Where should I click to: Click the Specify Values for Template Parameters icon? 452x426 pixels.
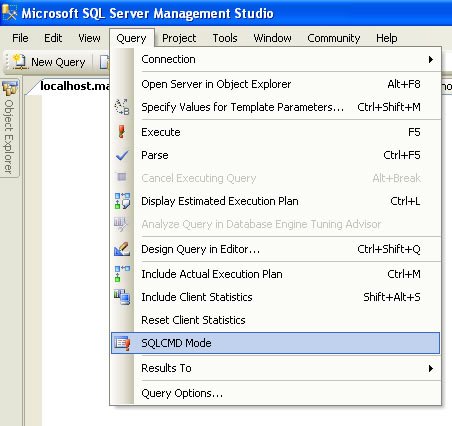(122, 107)
